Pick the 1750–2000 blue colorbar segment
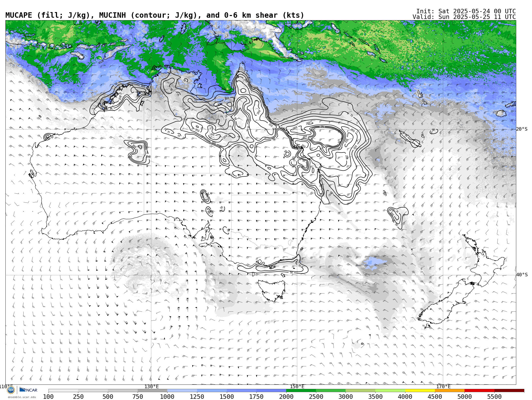 pyautogui.click(x=271, y=391)
